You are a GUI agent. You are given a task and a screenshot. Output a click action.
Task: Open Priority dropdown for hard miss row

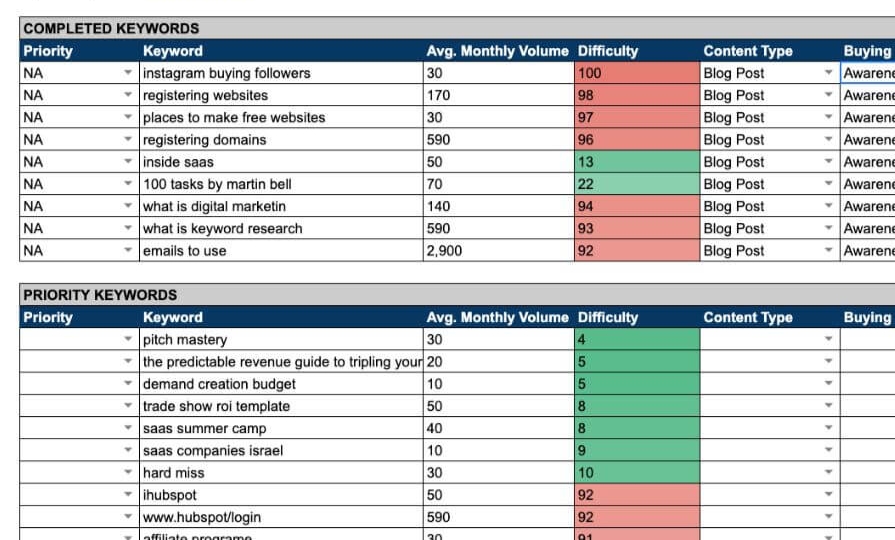(128, 473)
